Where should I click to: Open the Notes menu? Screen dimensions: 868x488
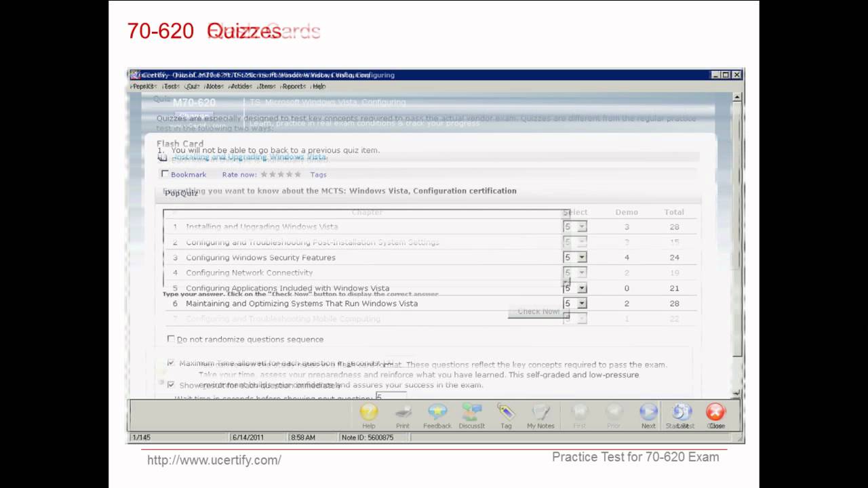pyautogui.click(x=214, y=87)
